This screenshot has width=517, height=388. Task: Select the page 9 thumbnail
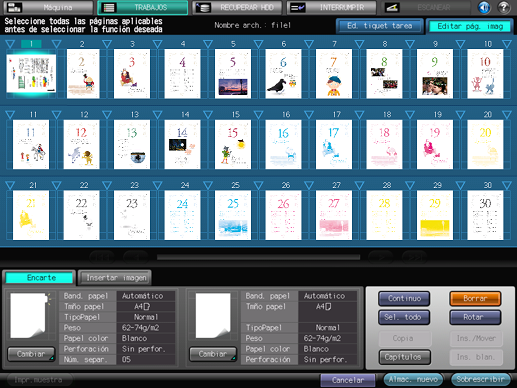coord(435,74)
